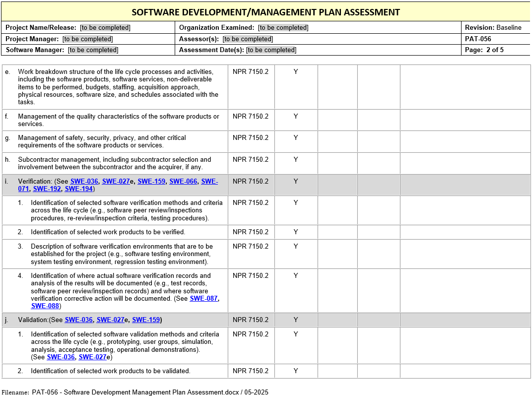532x396 pixels.
Task: Open the SWE-066 link in Verification row
Action: (x=183, y=181)
